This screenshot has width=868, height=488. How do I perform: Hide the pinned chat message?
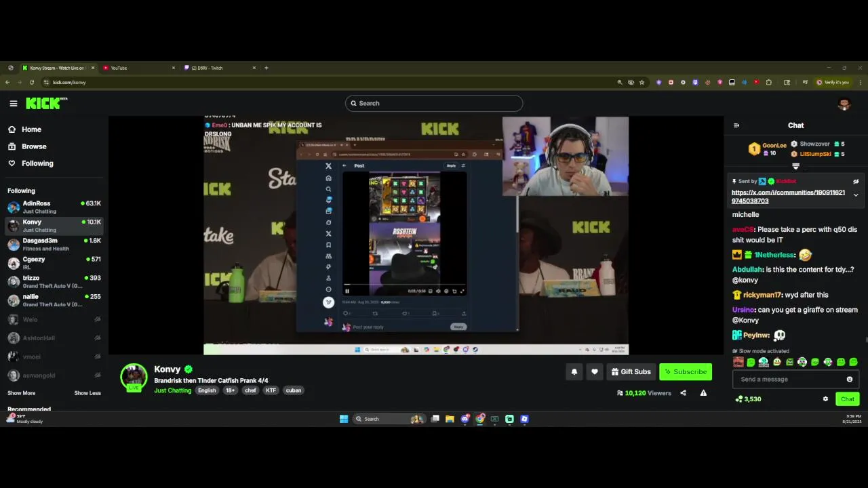856,182
